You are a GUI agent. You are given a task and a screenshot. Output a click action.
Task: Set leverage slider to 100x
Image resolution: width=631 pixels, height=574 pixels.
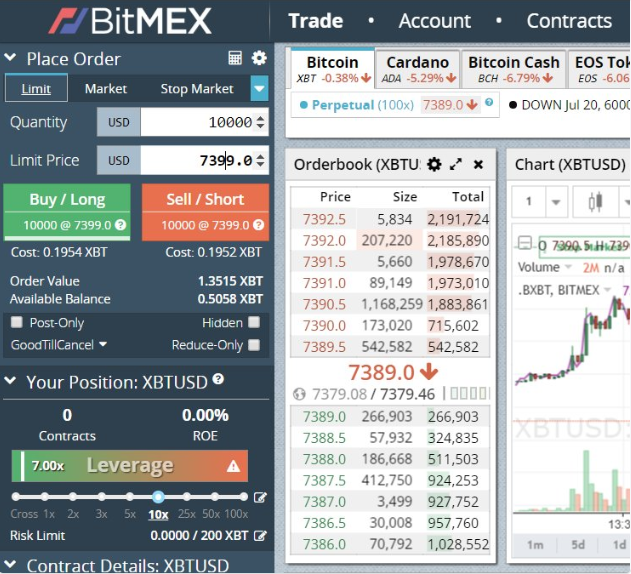(x=243, y=497)
